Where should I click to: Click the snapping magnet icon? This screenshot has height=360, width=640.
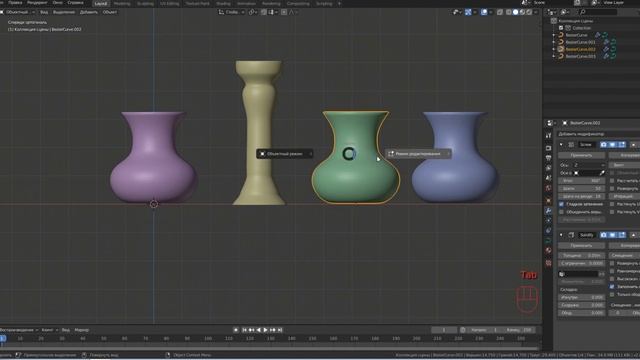pyautogui.click(x=264, y=12)
